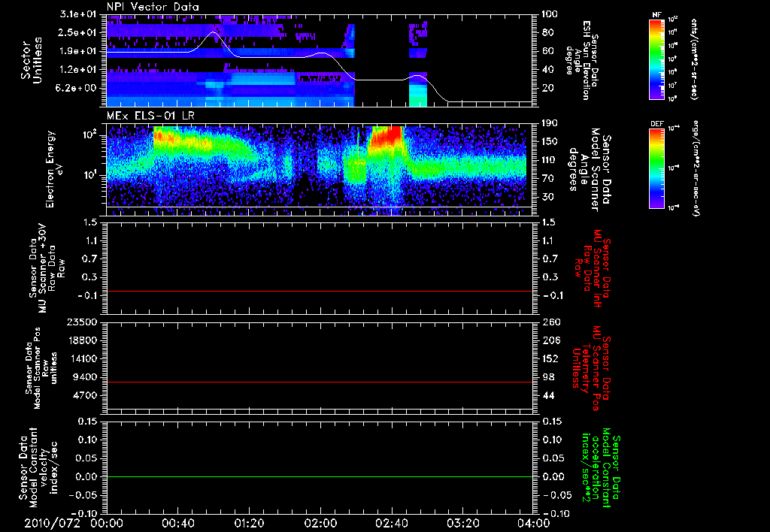Click the "02:00" time axis label
Screen dimensions: 770x532
pos(320,523)
